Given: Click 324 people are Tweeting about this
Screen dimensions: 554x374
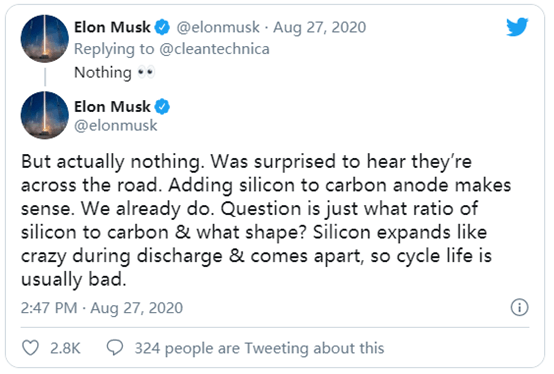Looking at the screenshot, I should coord(259,348).
